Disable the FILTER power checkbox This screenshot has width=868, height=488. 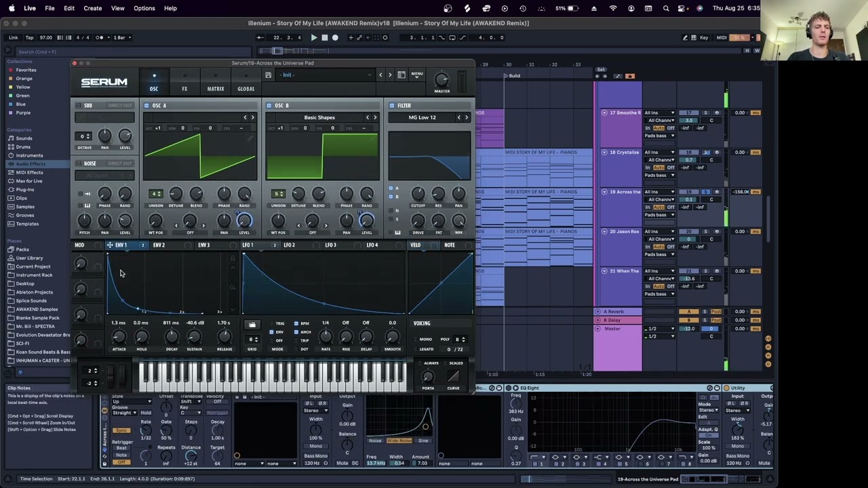click(392, 105)
